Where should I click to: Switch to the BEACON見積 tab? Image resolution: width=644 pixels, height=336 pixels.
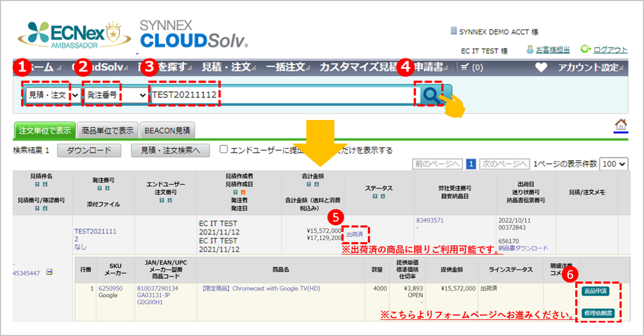pyautogui.click(x=167, y=130)
